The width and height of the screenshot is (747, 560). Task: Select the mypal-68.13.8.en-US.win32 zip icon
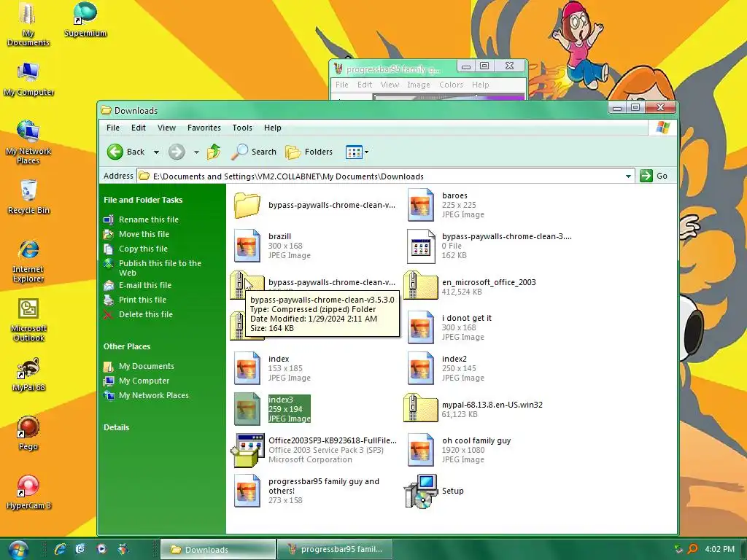420,408
